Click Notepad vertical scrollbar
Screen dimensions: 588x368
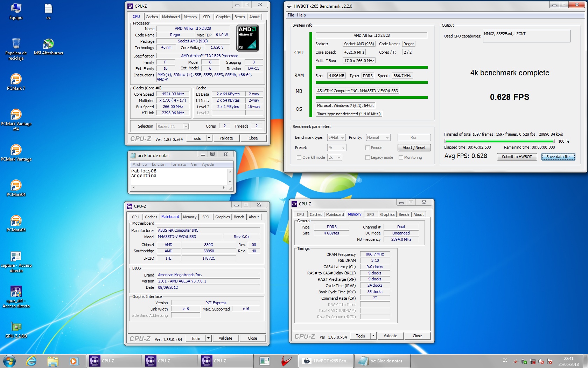pyautogui.click(x=230, y=177)
